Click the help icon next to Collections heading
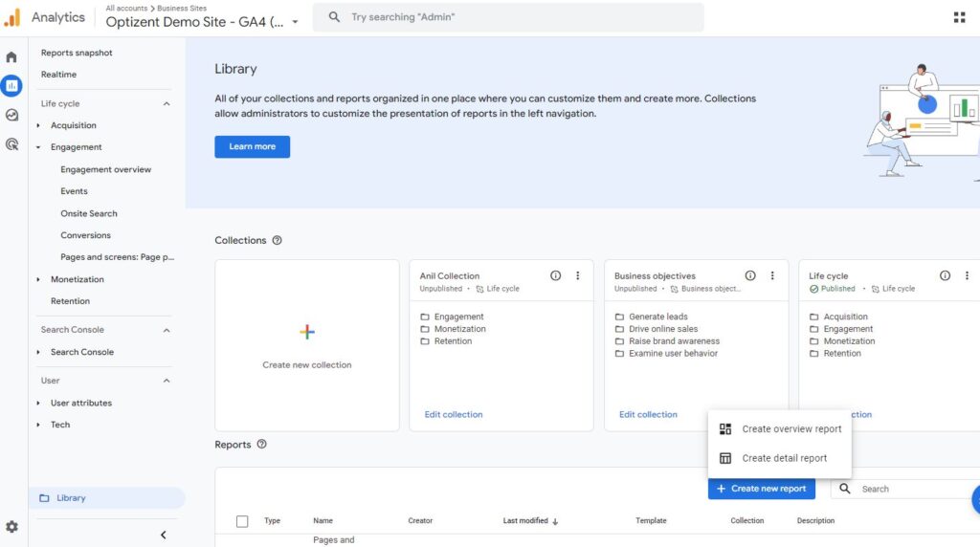This screenshot has width=980, height=547. click(x=278, y=241)
